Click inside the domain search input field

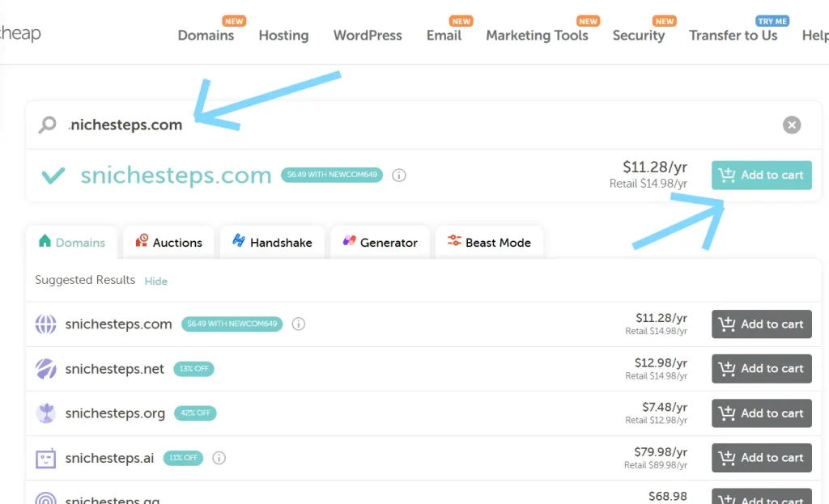[243, 125]
